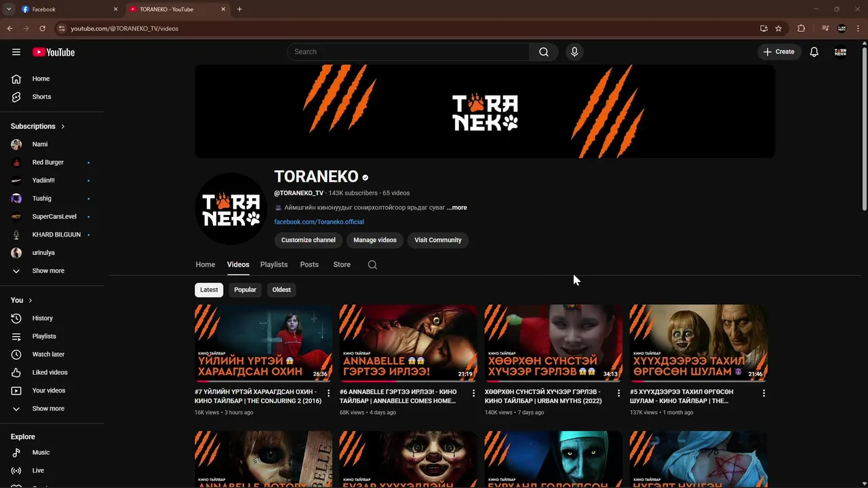Open options menu for #6 Annabelle video
This screenshot has height=488, width=868.
pos(473,393)
